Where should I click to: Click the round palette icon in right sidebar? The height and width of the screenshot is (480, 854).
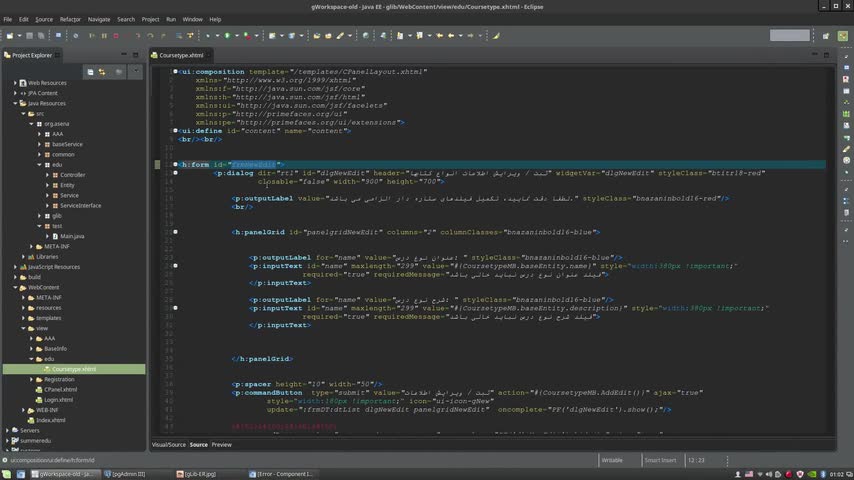click(846, 160)
